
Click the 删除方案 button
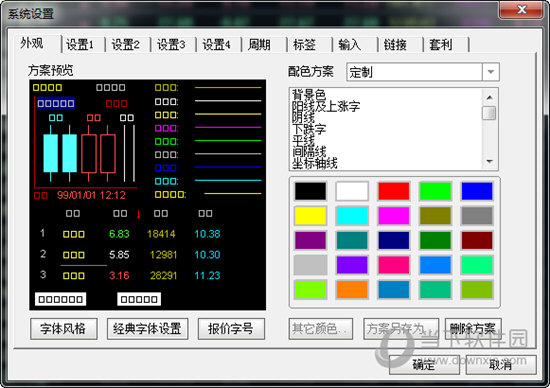[x=473, y=329]
